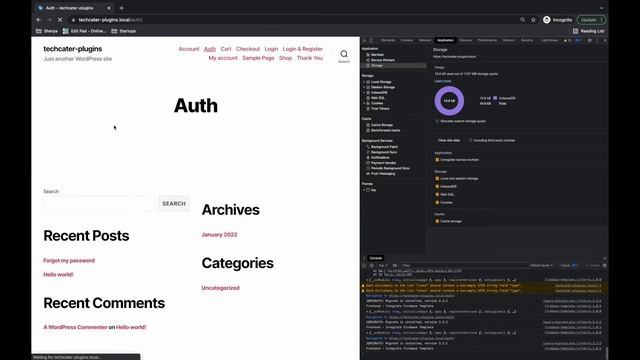
Task: Expand the IndexedDB tree node in sidebar
Action: pos(364,93)
